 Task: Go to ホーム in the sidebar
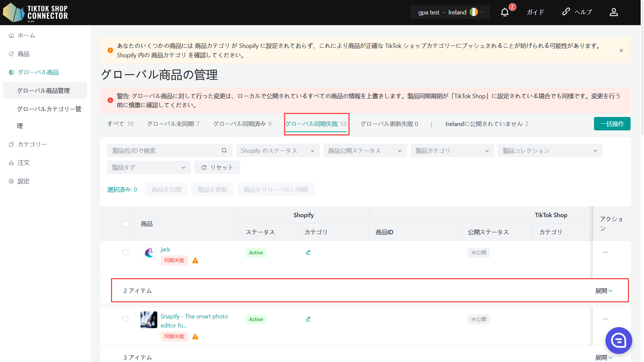(x=26, y=35)
